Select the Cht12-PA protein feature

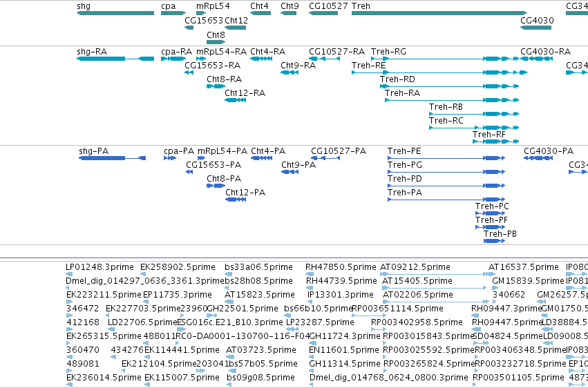(236, 200)
